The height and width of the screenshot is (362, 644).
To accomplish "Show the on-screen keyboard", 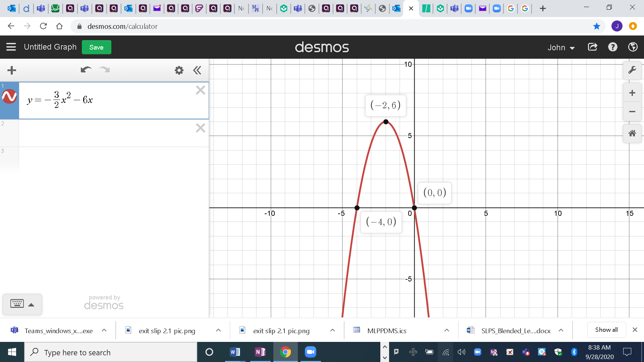I will [x=18, y=304].
